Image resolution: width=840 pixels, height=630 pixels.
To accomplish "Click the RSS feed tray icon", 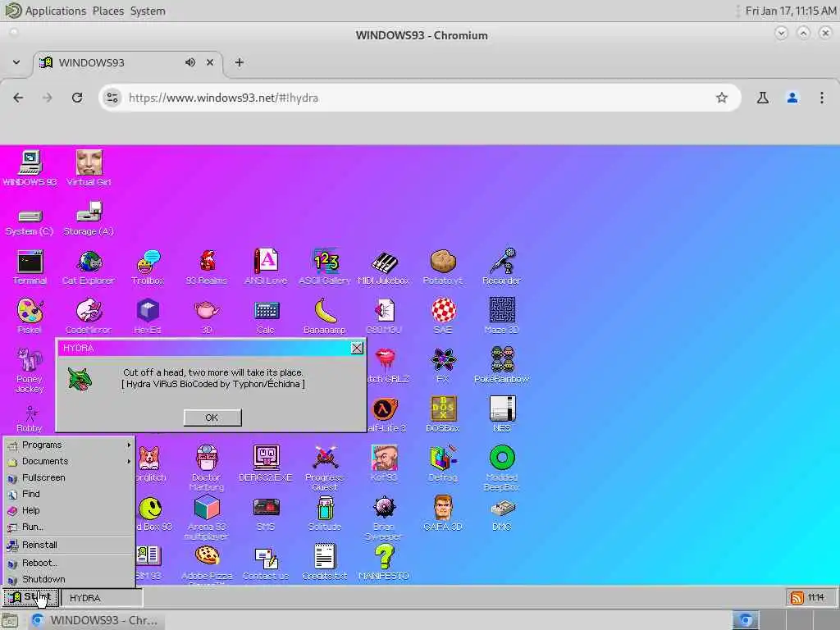I will 797,598.
